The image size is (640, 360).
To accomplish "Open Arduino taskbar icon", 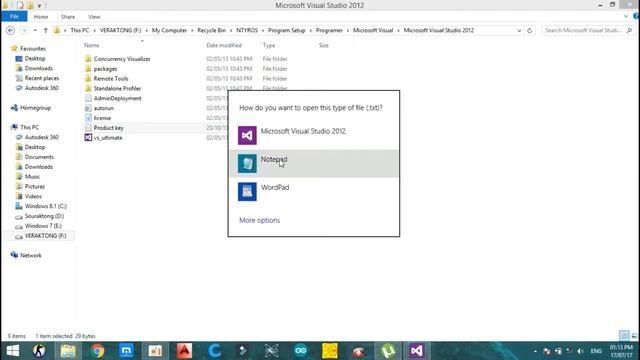I will click(x=301, y=351).
